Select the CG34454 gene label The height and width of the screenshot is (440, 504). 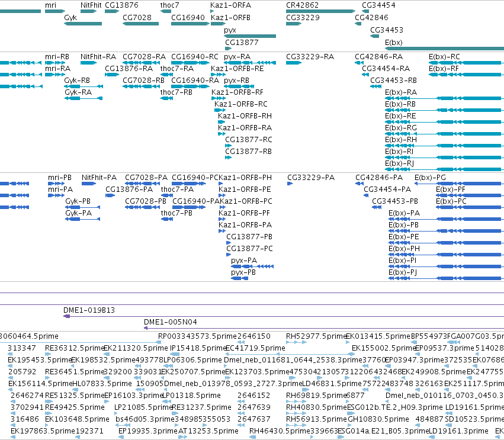(x=378, y=5)
